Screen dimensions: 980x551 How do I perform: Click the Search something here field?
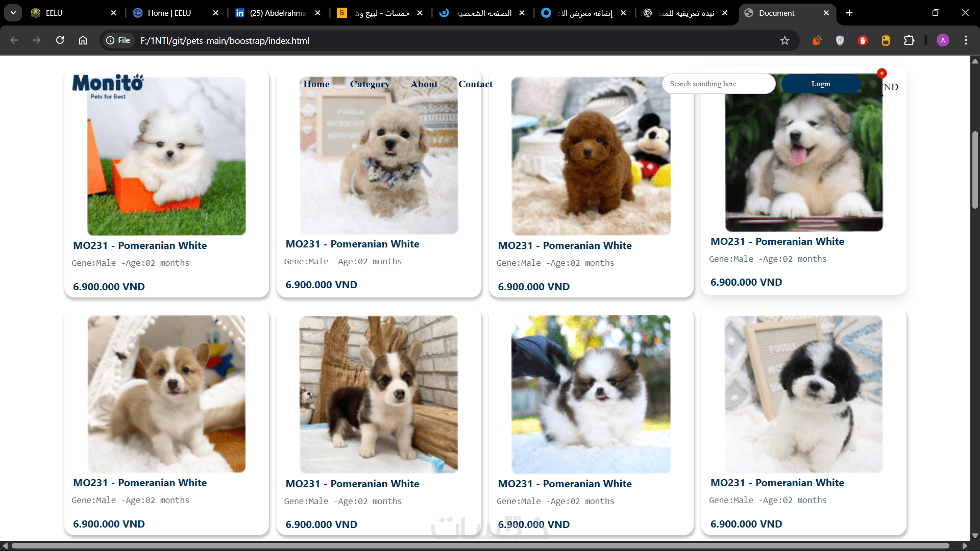pyautogui.click(x=718, y=84)
